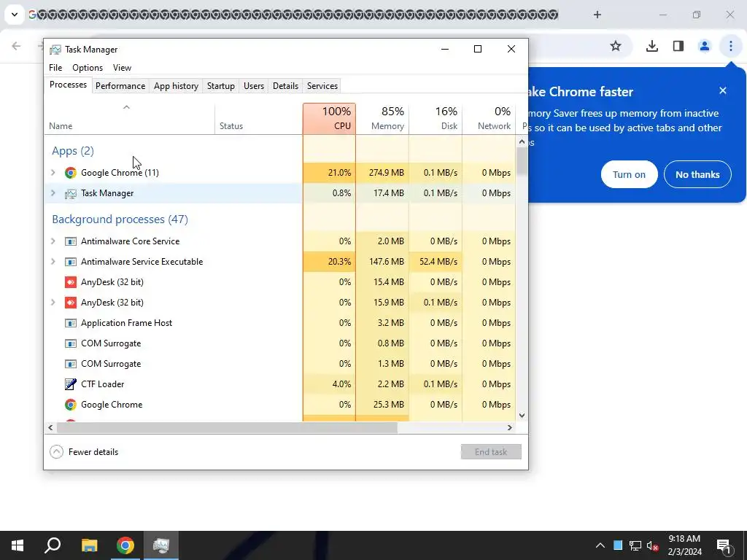Image resolution: width=747 pixels, height=560 pixels.
Task: Click horizontal scrollbar right arrow
Action: click(x=510, y=427)
